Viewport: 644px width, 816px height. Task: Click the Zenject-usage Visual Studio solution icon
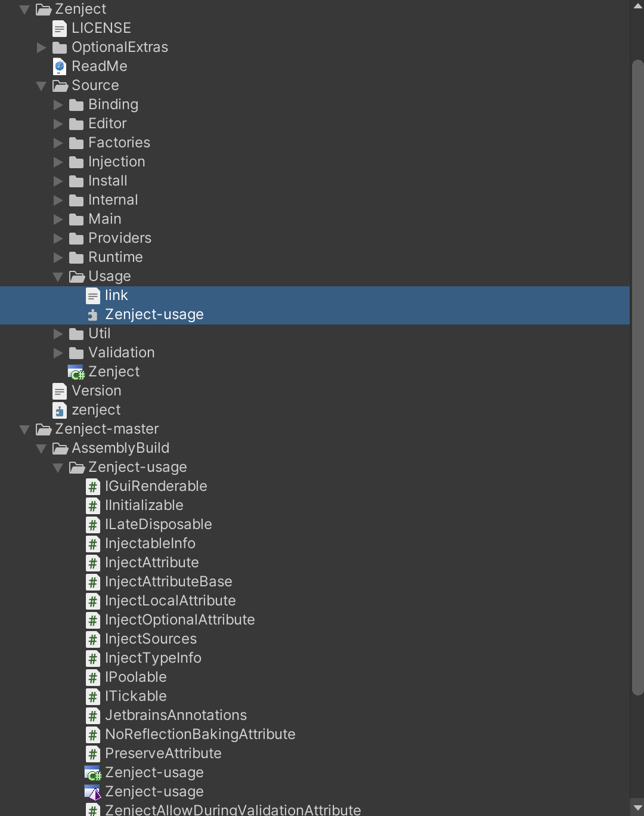(x=93, y=792)
